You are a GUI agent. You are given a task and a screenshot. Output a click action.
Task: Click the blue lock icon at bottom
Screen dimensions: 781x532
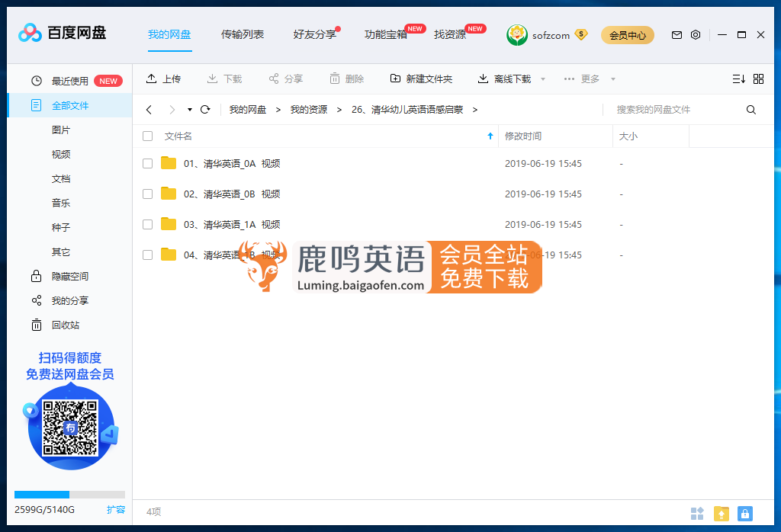click(x=745, y=513)
